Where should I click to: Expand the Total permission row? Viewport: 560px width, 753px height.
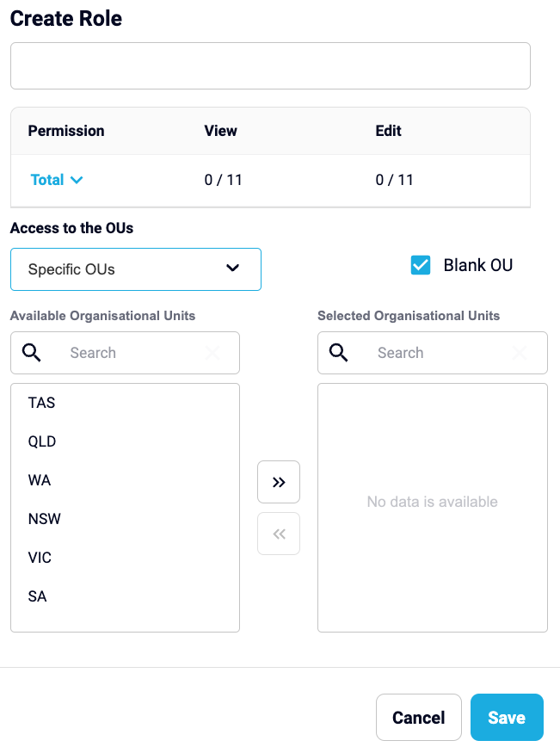click(57, 180)
